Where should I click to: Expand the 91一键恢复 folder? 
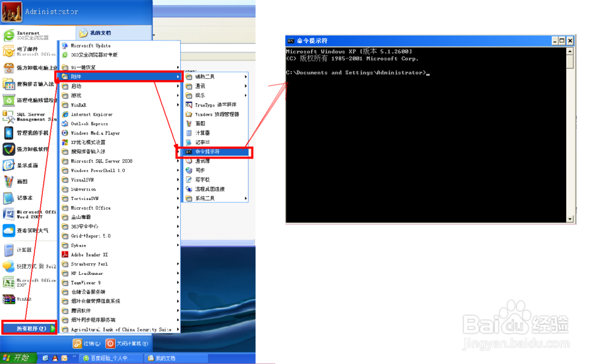pos(121,67)
